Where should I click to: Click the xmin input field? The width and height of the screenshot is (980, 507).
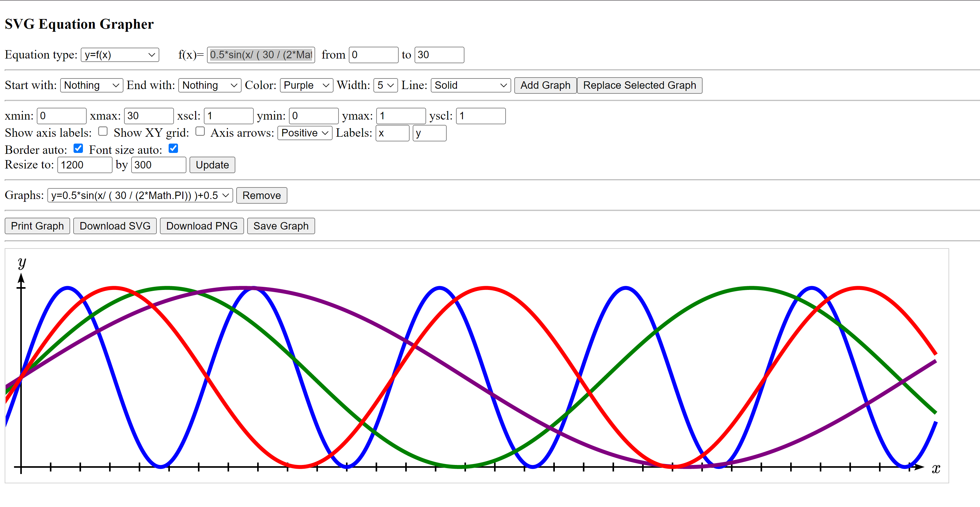point(62,116)
